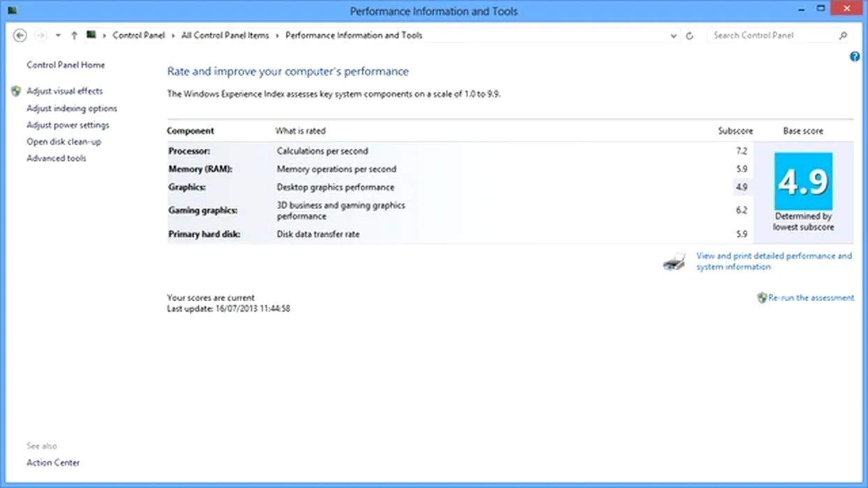Click the highlighted Graphics subscore 4.9
This screenshot has height=488, width=868.
point(741,187)
